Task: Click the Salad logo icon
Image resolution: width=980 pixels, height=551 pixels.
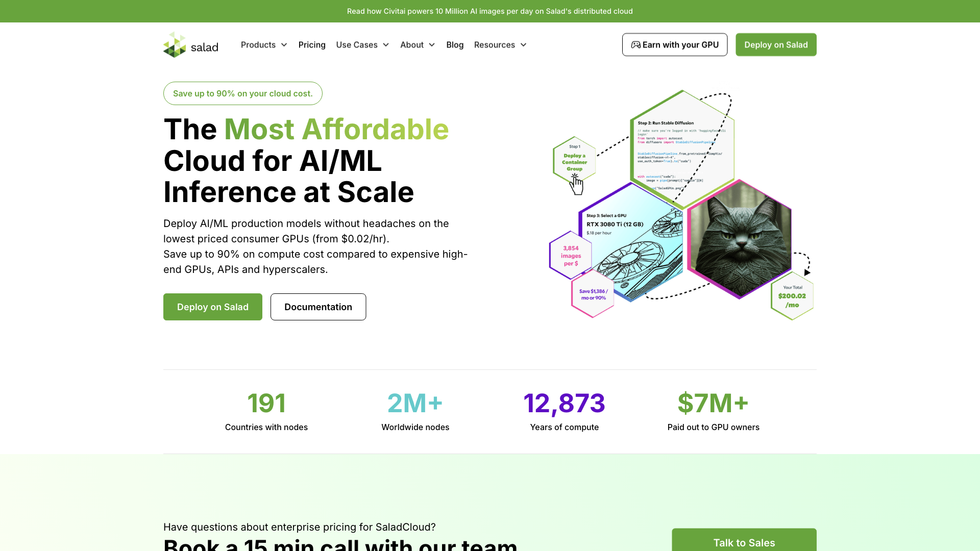Action: tap(175, 45)
